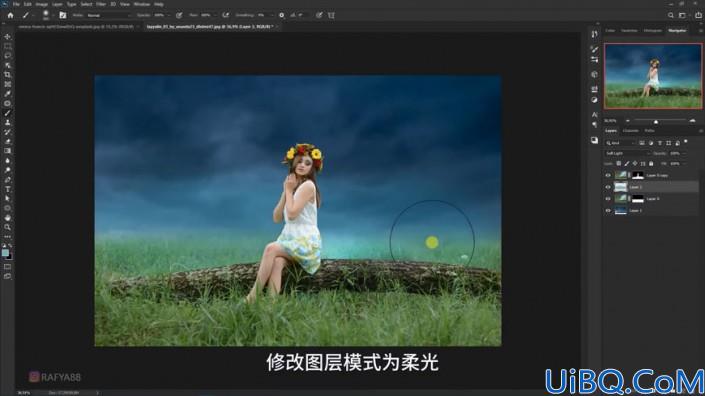
Task: Select the Brush tool in left toolbar
Action: tap(8, 113)
